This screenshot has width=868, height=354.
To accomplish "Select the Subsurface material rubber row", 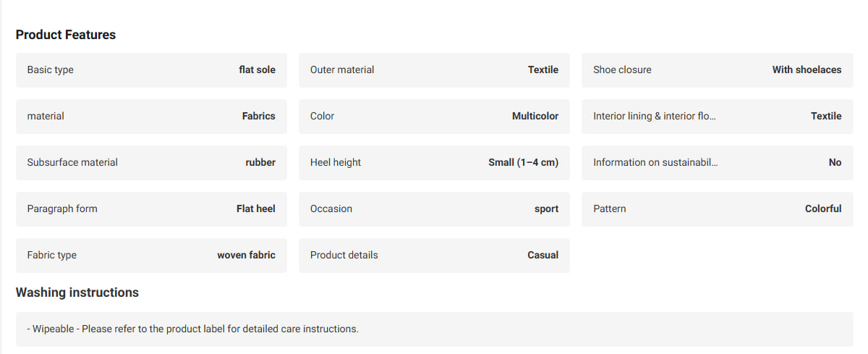I will click(151, 163).
